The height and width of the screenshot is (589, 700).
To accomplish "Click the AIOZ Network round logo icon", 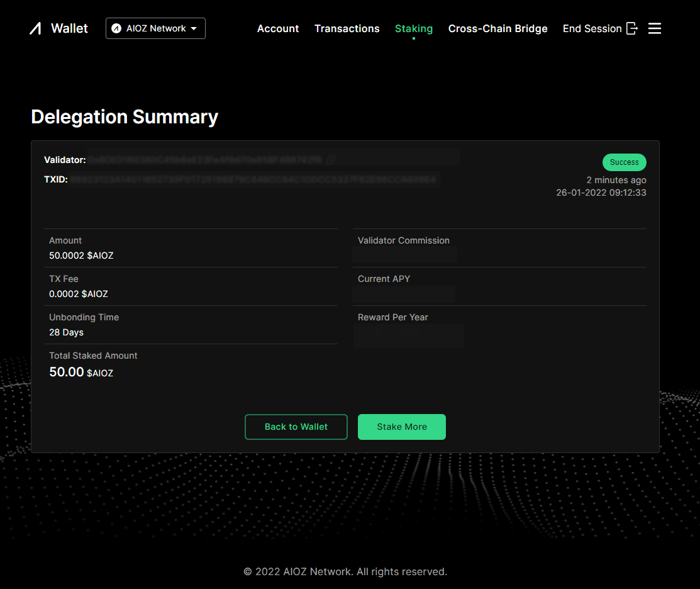I will [x=116, y=28].
